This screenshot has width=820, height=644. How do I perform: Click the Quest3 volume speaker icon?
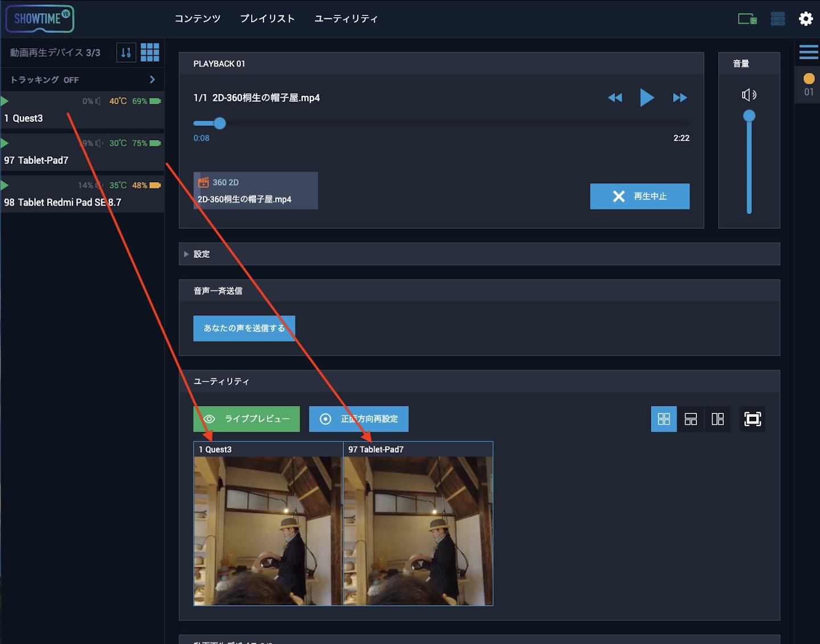click(98, 101)
